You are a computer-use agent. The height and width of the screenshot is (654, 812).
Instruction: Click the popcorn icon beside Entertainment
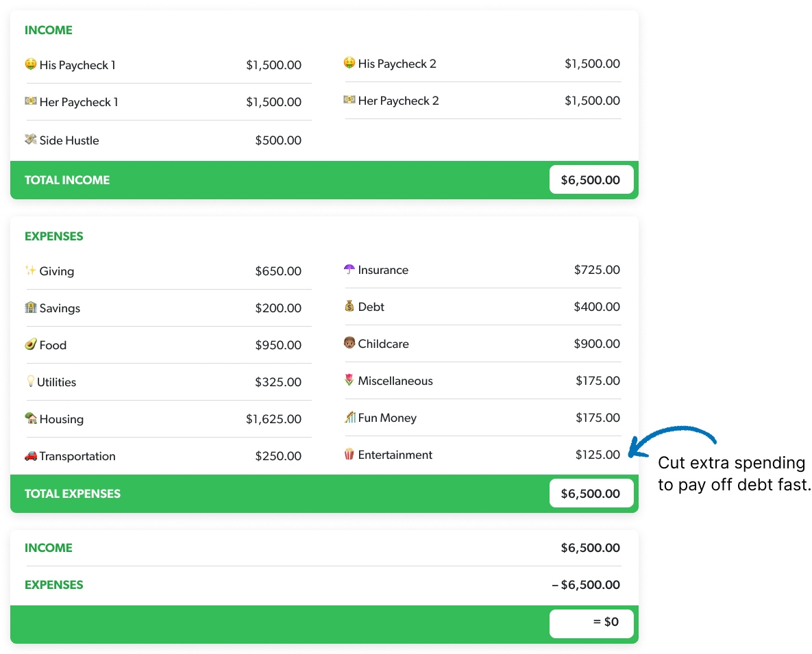tap(349, 454)
